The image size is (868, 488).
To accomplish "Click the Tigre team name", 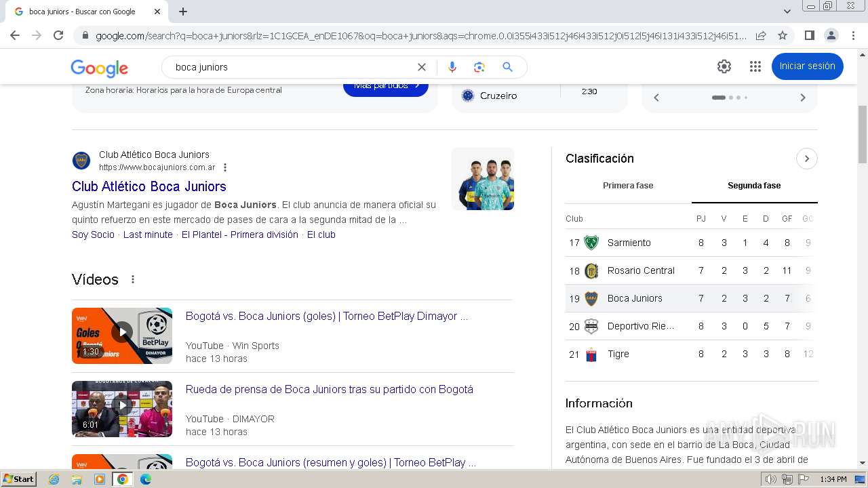I will point(618,354).
